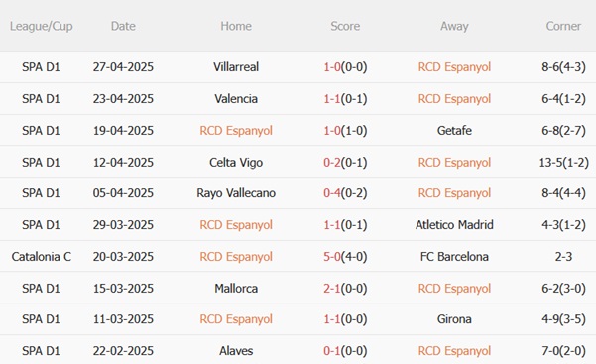Open the Valencia team link
Image resolution: width=596 pixels, height=364 pixels.
(x=236, y=99)
